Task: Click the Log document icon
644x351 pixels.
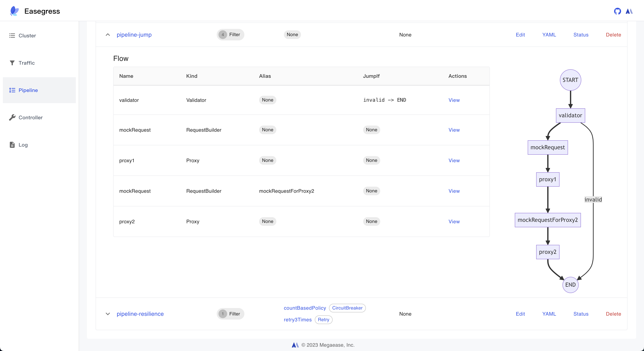Action: (12, 145)
